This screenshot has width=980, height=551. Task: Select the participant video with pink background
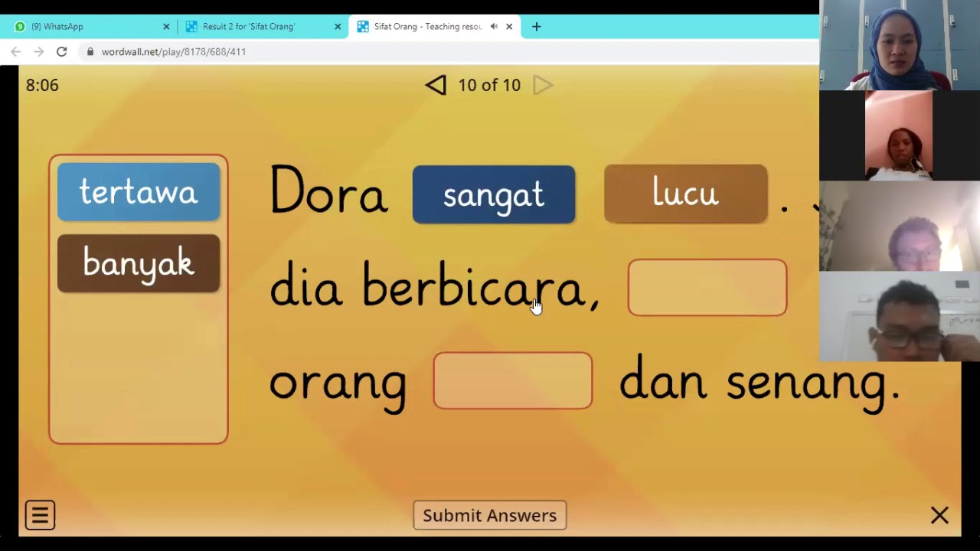point(899,135)
